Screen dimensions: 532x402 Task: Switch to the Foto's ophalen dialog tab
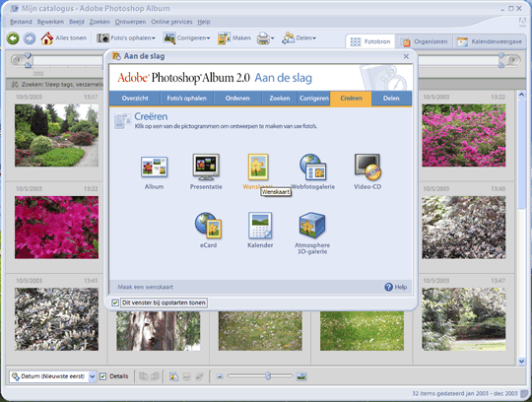186,99
